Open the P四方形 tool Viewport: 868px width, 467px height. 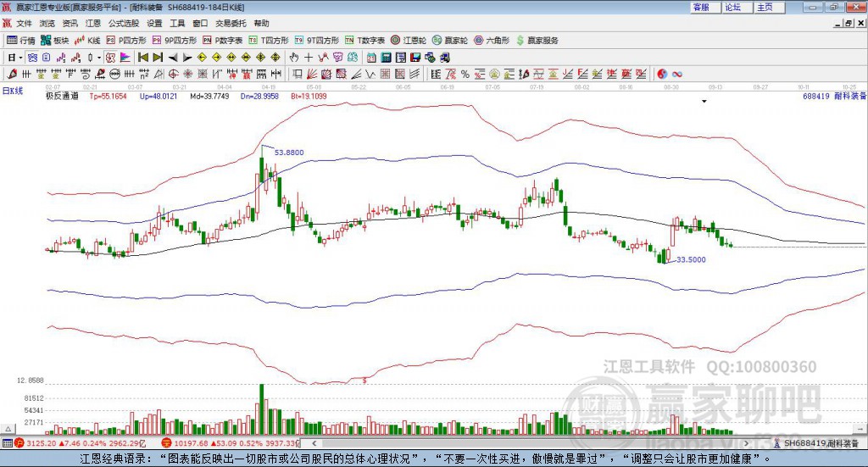click(125, 41)
